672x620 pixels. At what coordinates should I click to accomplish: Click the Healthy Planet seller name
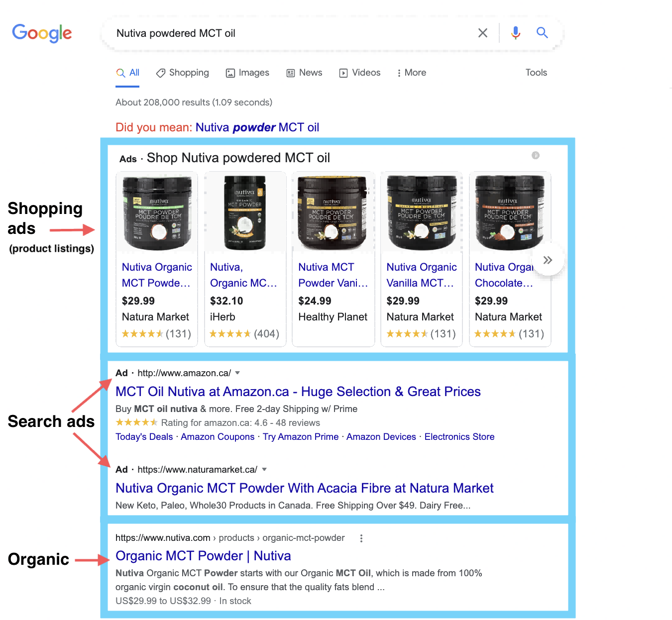pyautogui.click(x=333, y=317)
